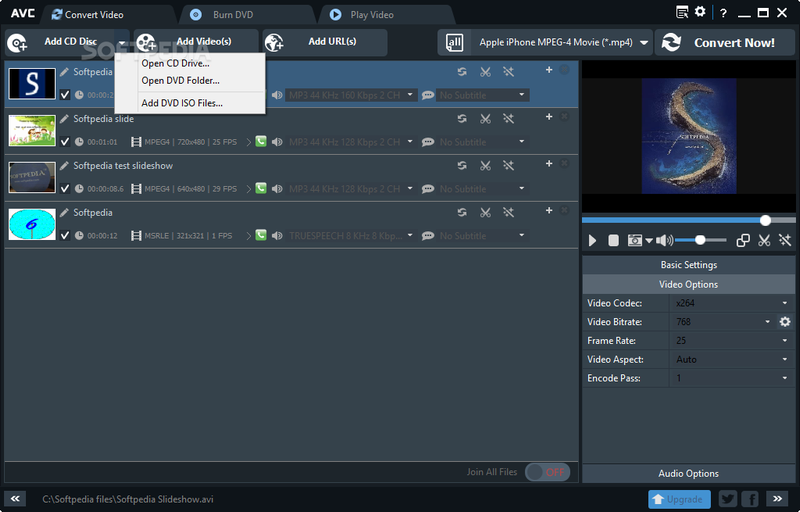Click the Twitter share icon
Screen dimensions: 800x512
(x=727, y=498)
